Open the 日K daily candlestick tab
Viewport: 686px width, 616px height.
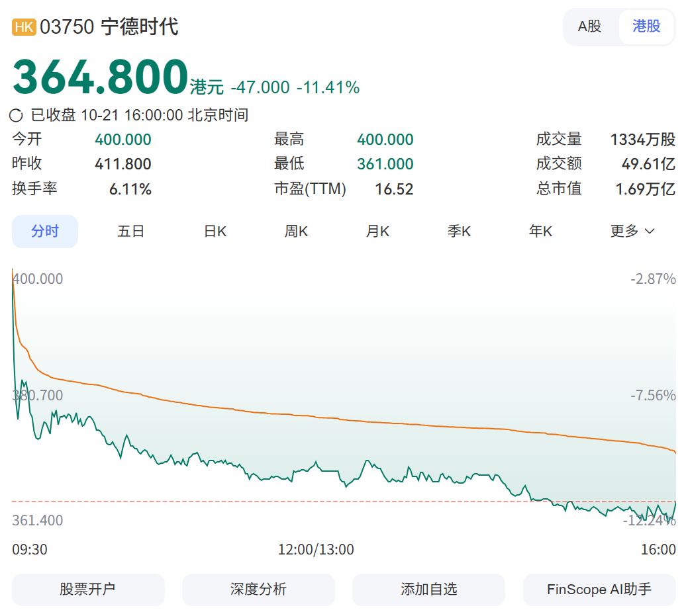click(x=215, y=232)
